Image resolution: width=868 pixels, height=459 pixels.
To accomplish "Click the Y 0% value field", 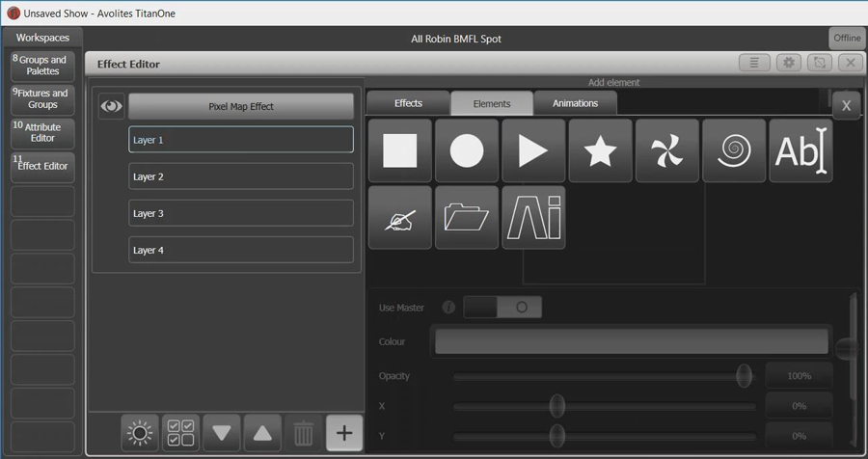I will pyautogui.click(x=799, y=436).
